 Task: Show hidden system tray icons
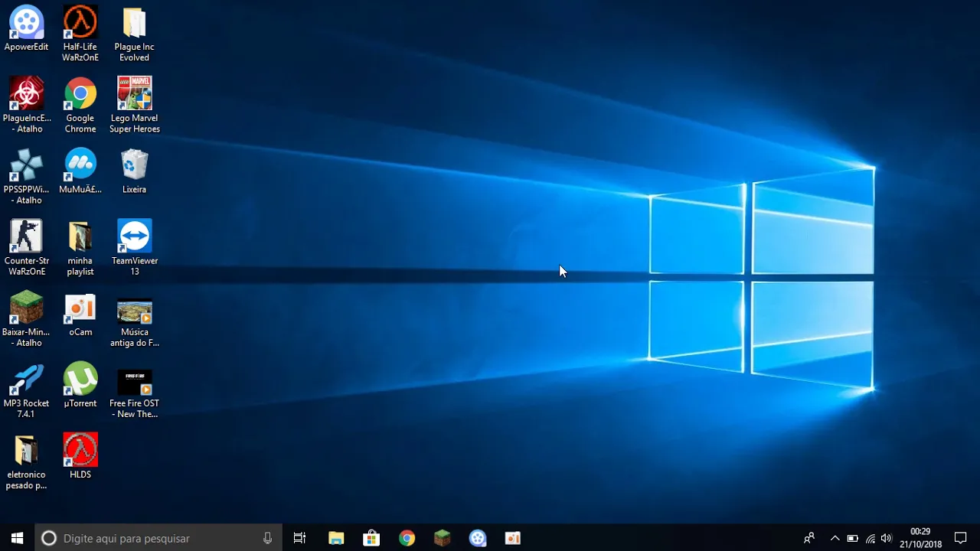835,538
